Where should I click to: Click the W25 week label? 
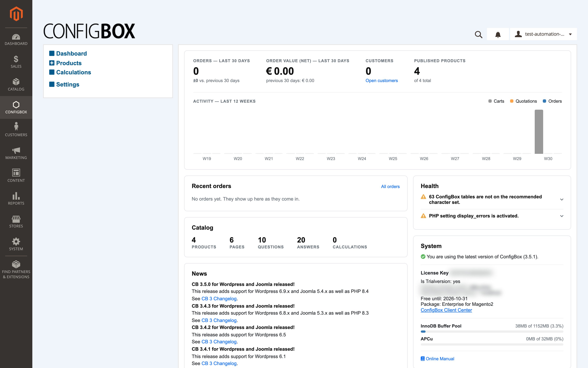(393, 159)
